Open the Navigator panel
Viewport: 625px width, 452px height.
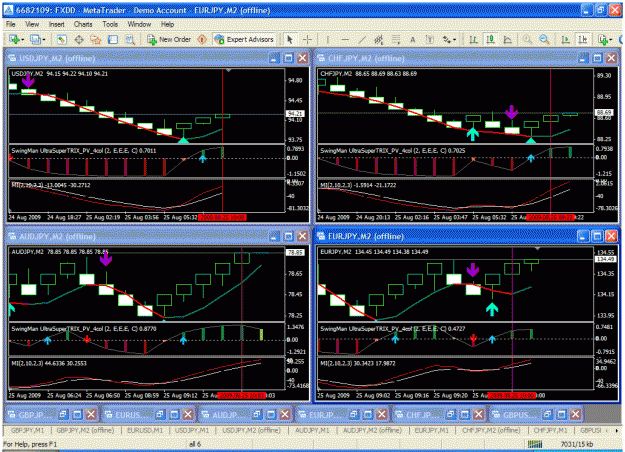[96, 39]
